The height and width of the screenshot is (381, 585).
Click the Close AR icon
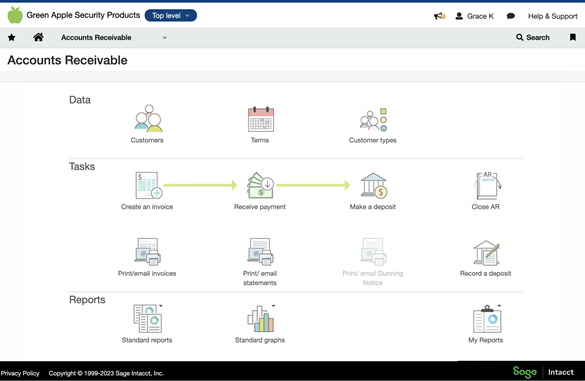tap(487, 185)
